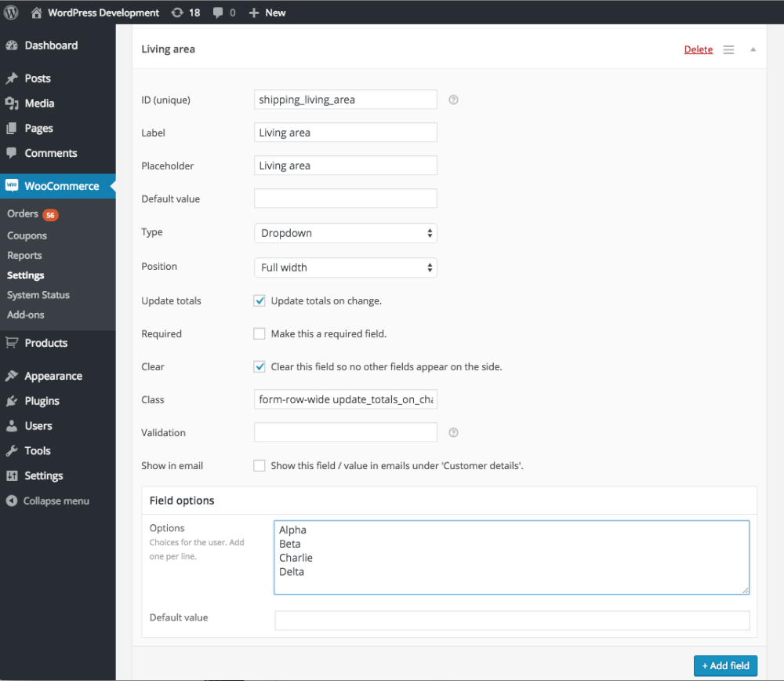Click the Users person icon
The height and width of the screenshot is (681, 784).
pos(12,426)
